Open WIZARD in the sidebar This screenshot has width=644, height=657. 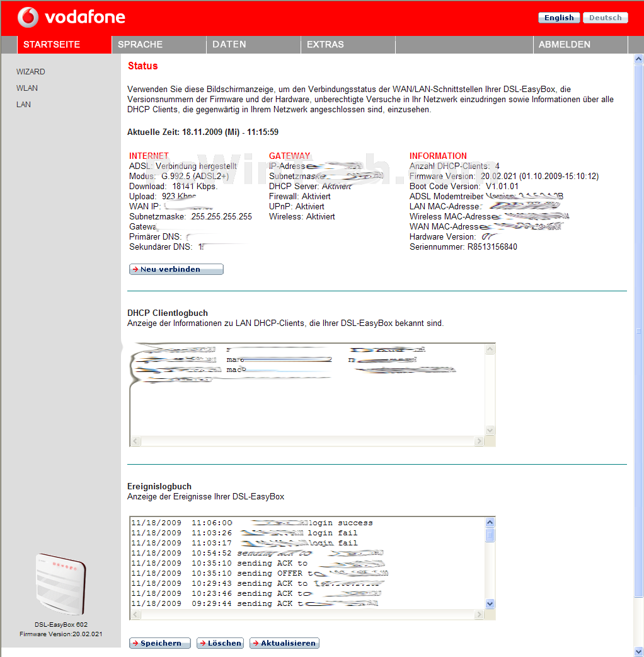(x=31, y=72)
